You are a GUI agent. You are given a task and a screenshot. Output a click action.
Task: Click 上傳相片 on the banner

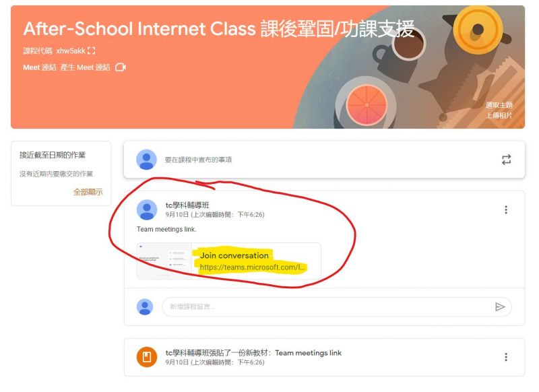coord(499,115)
